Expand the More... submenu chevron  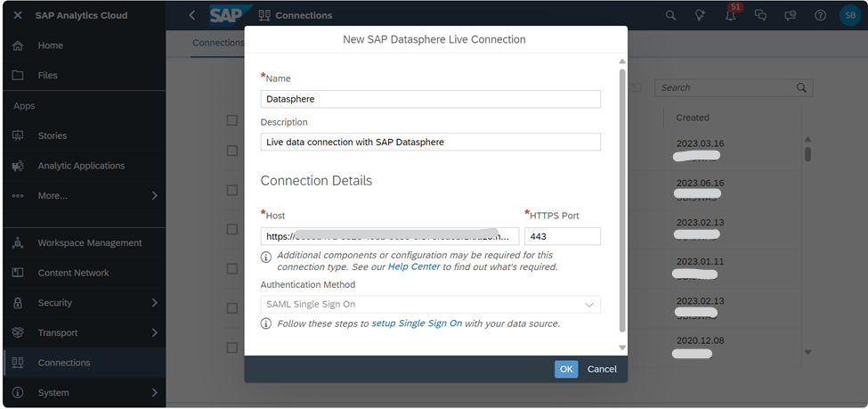click(154, 196)
